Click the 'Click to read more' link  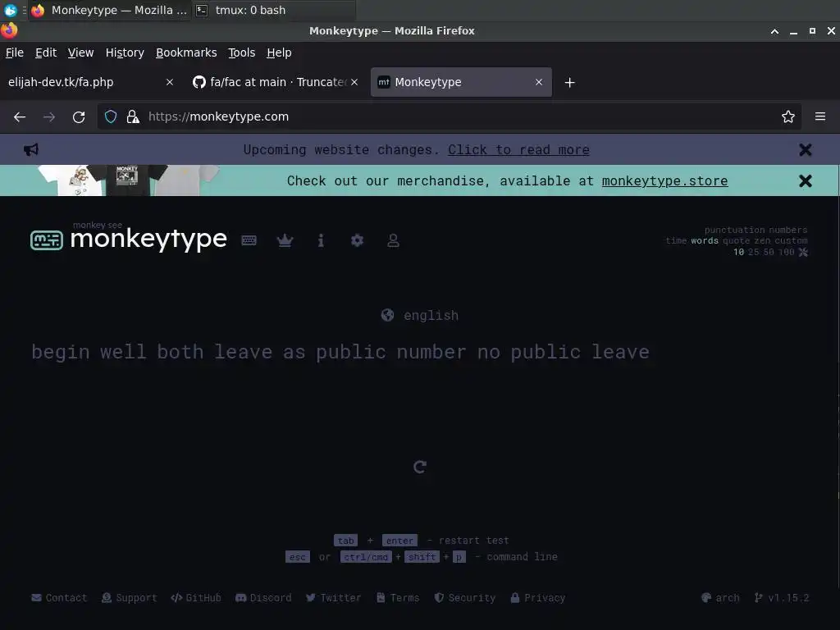tap(518, 150)
